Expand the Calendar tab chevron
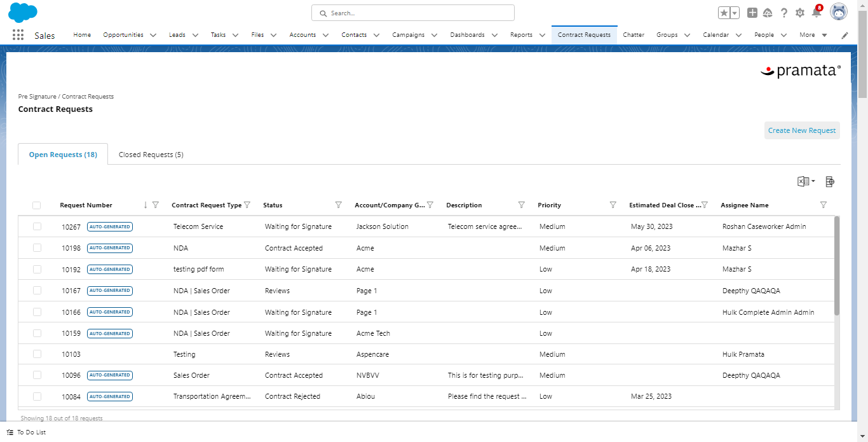Image resolution: width=868 pixels, height=442 pixels. (738, 35)
